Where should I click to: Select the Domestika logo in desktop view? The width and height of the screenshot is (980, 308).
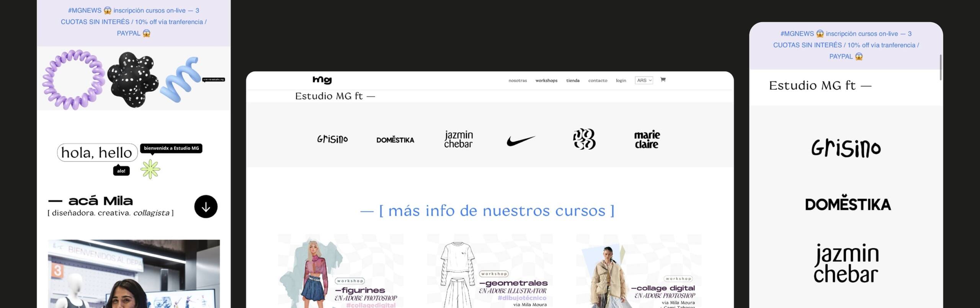[x=395, y=140]
